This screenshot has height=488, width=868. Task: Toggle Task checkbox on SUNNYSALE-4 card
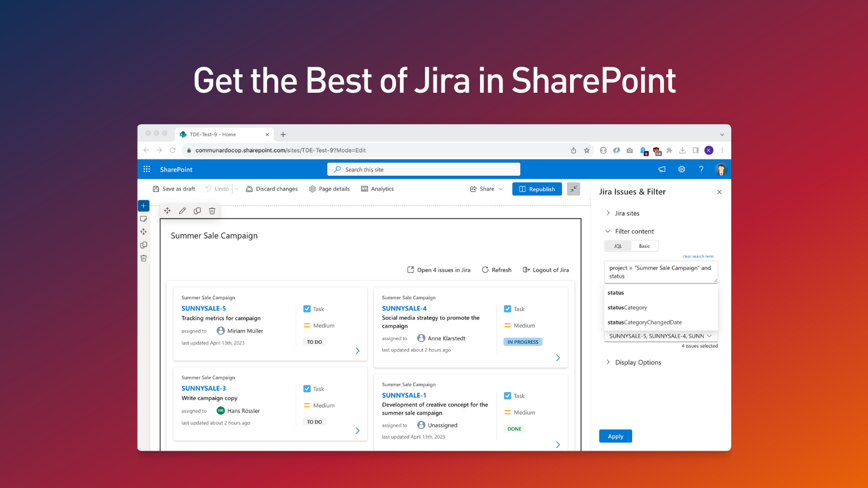[507, 309]
